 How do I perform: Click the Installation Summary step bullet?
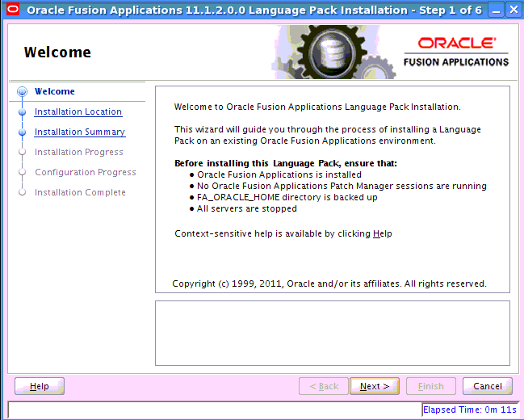(x=23, y=132)
